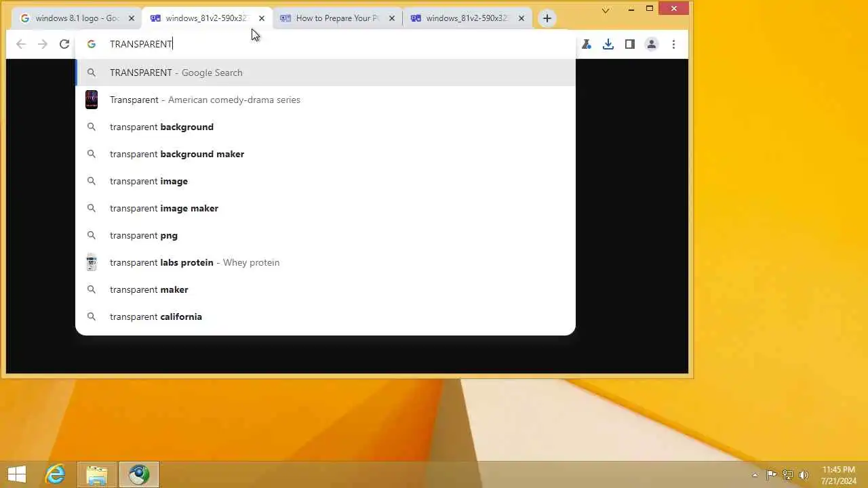
Task: Open the Windows Start button
Action: (17, 474)
